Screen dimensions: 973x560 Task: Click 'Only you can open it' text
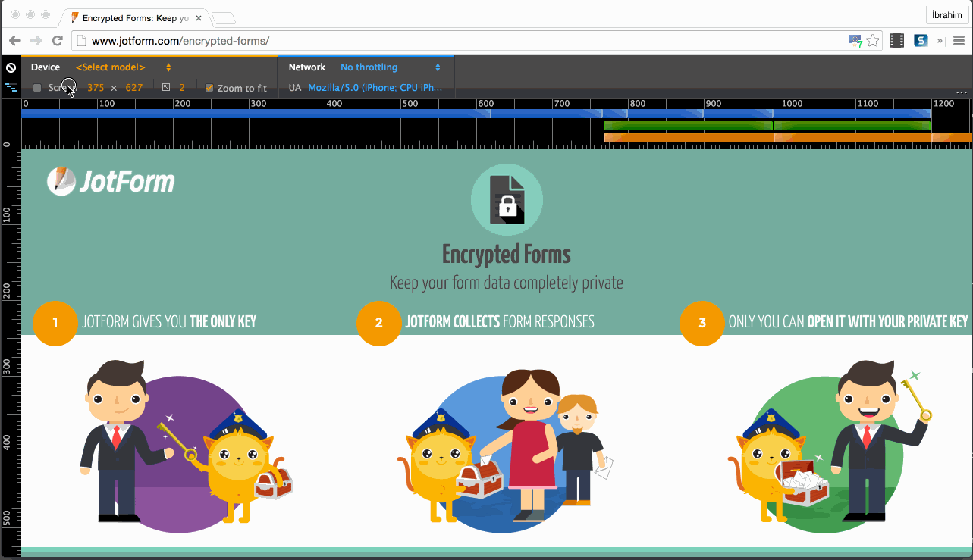pos(849,322)
